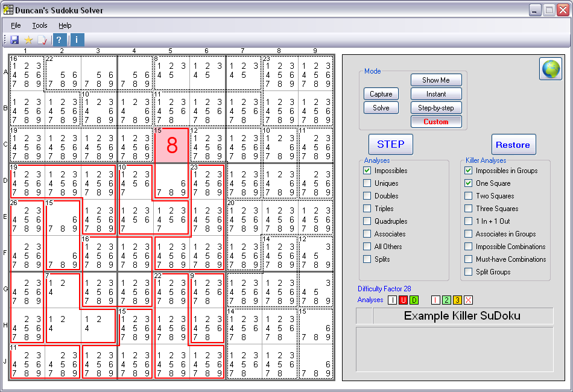The image size is (573, 392).
Task: Click the globe icon in right panel
Action: pyautogui.click(x=550, y=69)
